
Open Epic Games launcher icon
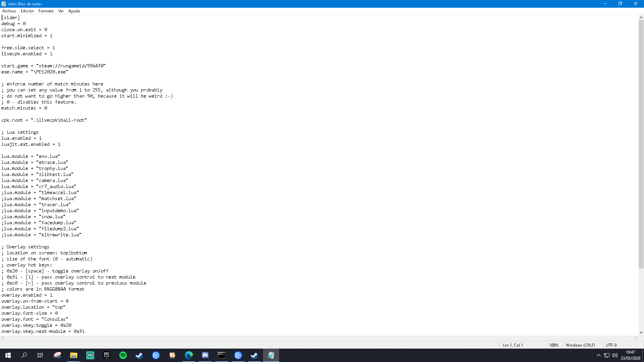pos(106,355)
